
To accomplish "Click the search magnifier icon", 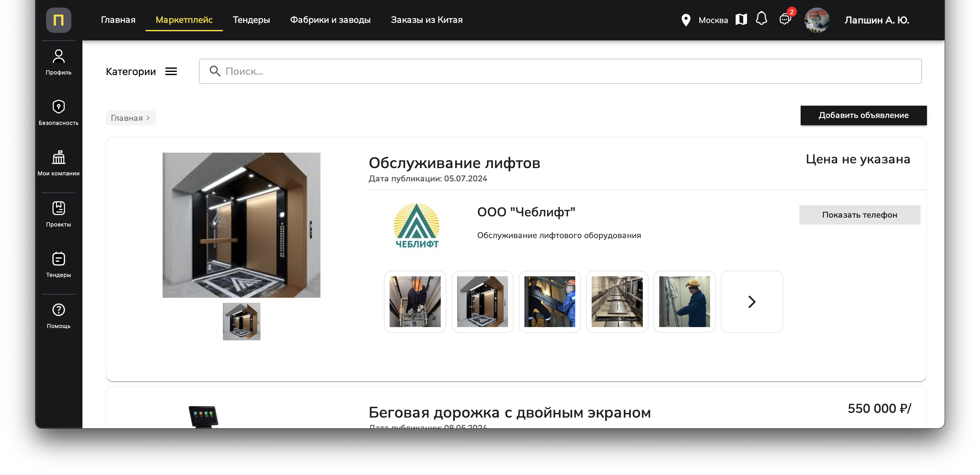I will click(x=215, y=71).
